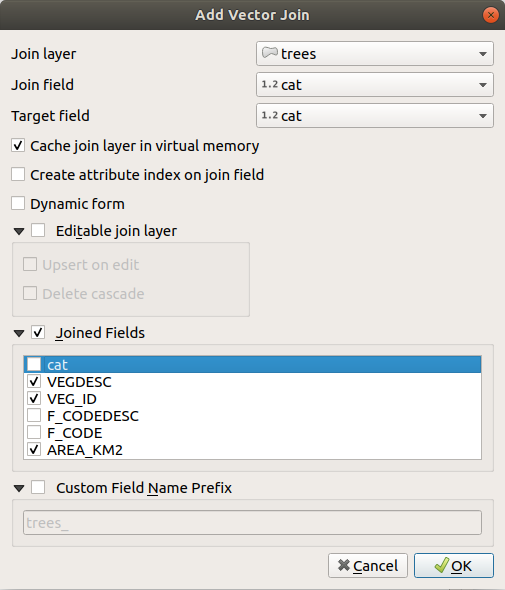Check the cat field in joined fields
This screenshot has width=505, height=590.
coord(34,364)
